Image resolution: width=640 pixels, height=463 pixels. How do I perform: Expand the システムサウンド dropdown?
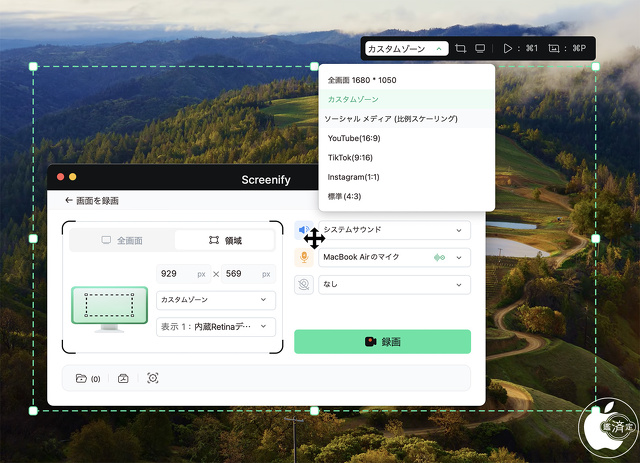pos(394,230)
